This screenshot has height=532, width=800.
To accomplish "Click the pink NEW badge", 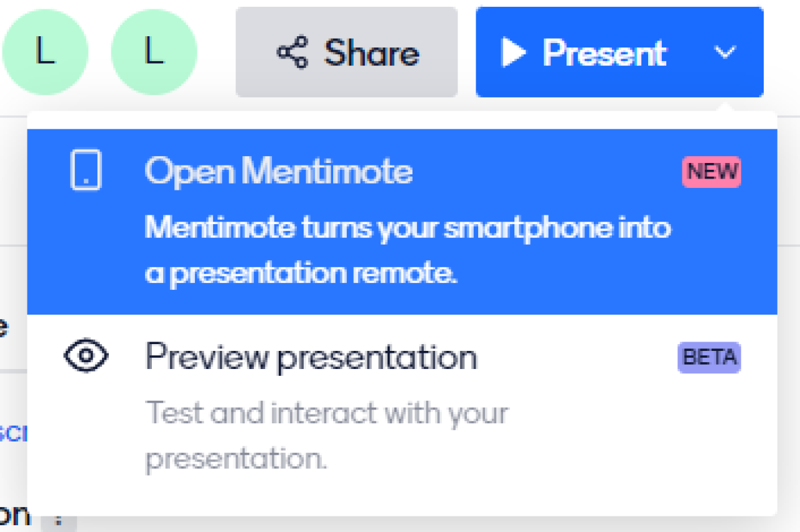I will pos(711,172).
